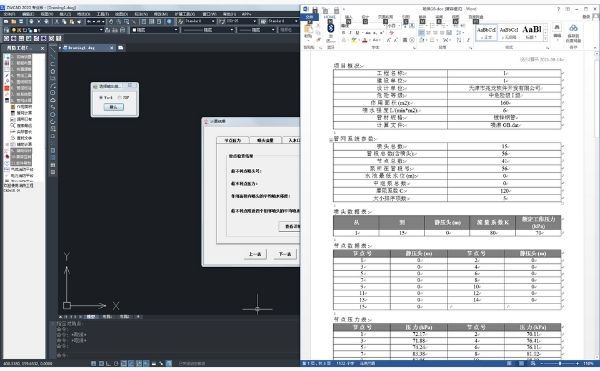This screenshot has height=371, width=600.
Task: Toggle align-left paragraph button in Word ribbon
Action: click(x=421, y=33)
